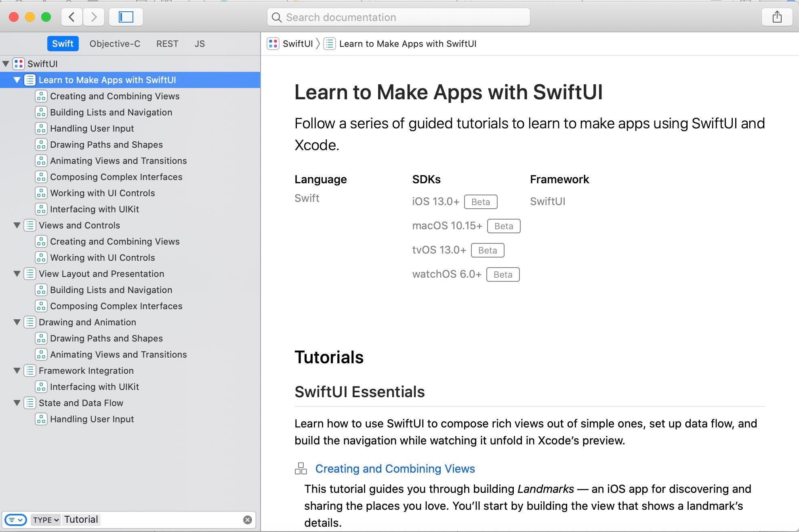Go back with the left chevron button
The width and height of the screenshot is (799, 532).
[x=72, y=17]
